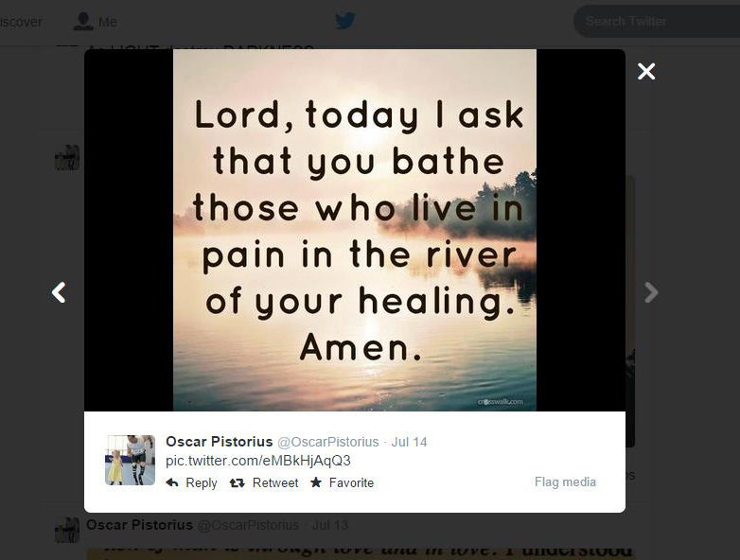The width and height of the screenshot is (740, 560).
Task: Click the Oscar Pistorius name in lightbox
Action: pos(219,442)
